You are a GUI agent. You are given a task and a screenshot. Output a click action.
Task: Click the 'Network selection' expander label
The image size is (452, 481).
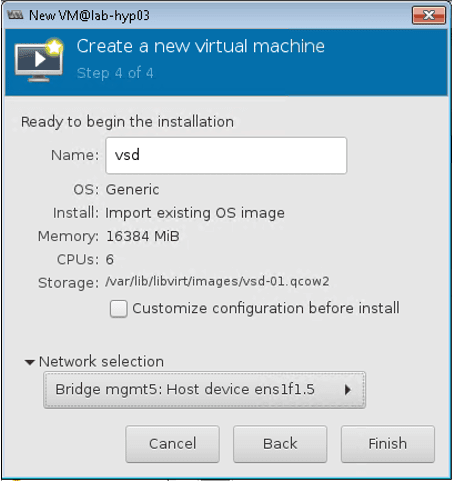point(101,362)
